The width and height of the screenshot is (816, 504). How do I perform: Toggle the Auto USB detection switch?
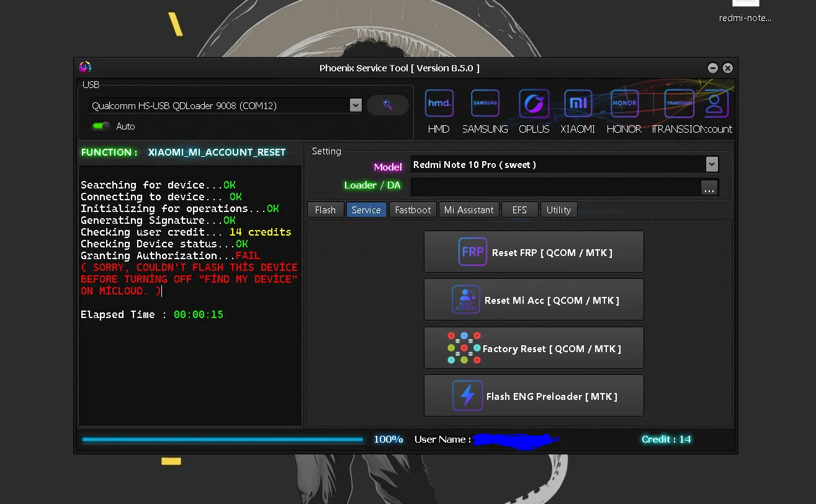point(101,126)
